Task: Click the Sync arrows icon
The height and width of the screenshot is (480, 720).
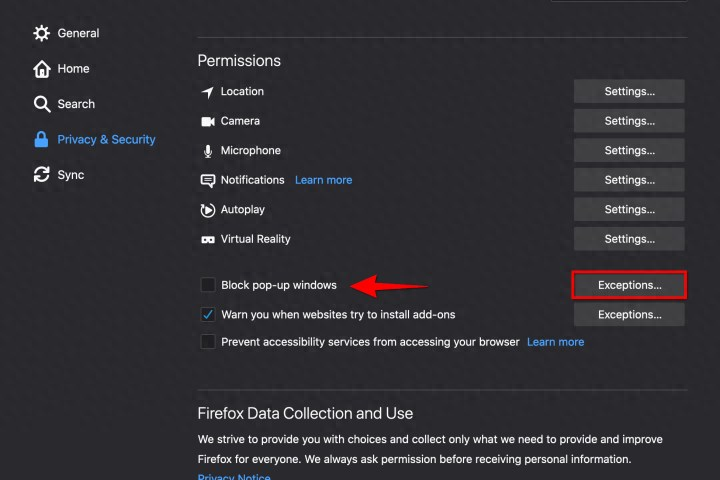Action: pos(42,175)
